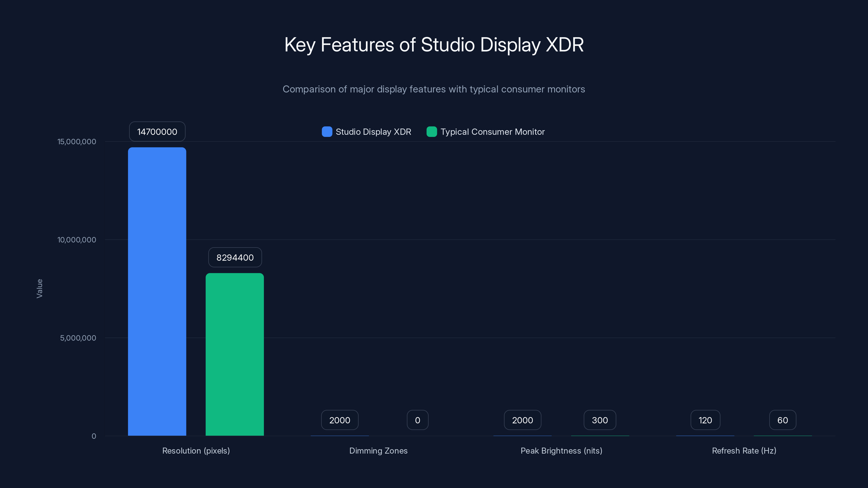Select the 8294400 value label
The image size is (868, 488).
click(x=235, y=257)
